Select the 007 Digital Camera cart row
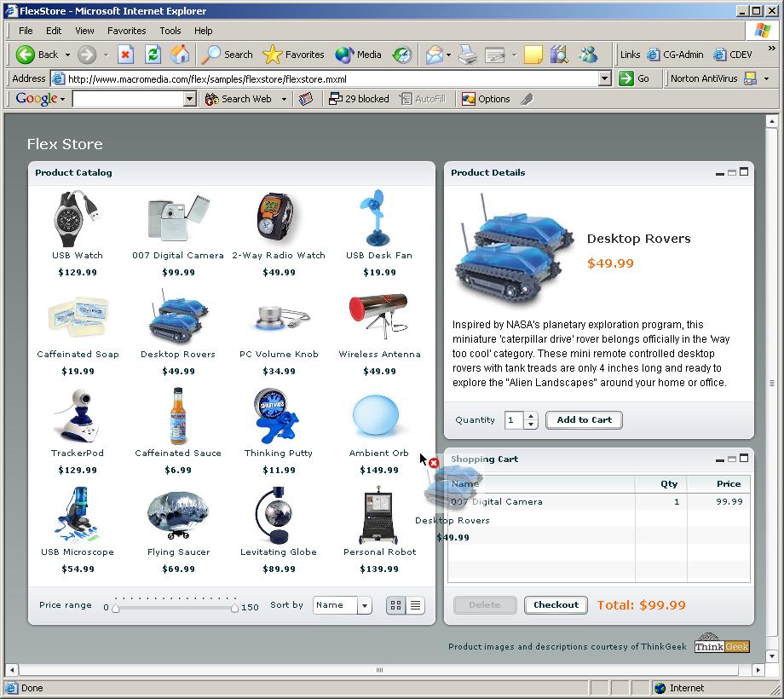This screenshot has height=699, width=784. click(x=598, y=501)
